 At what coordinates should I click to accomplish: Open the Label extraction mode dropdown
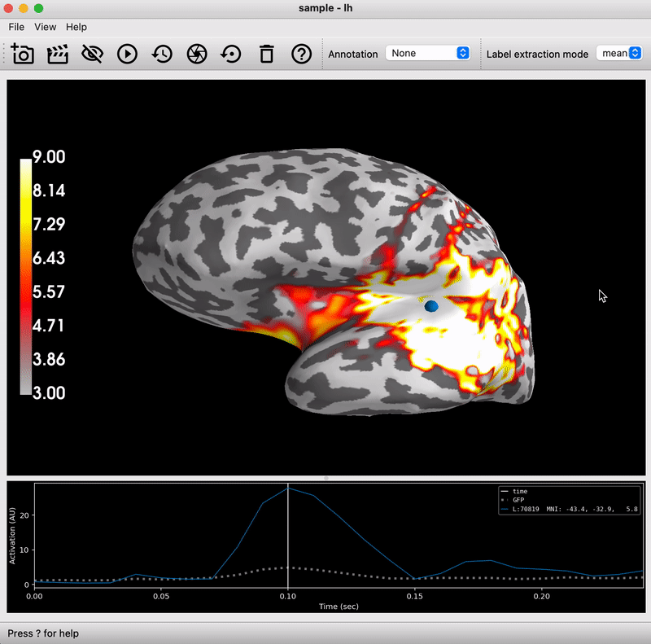619,54
